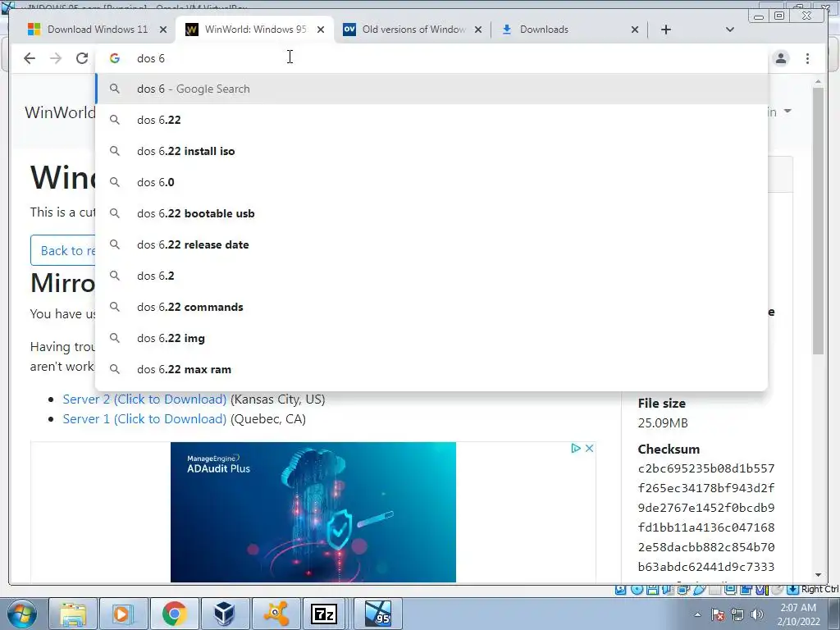840x630 pixels.
Task: Open the Action Center flag icon
Action: coord(718,614)
